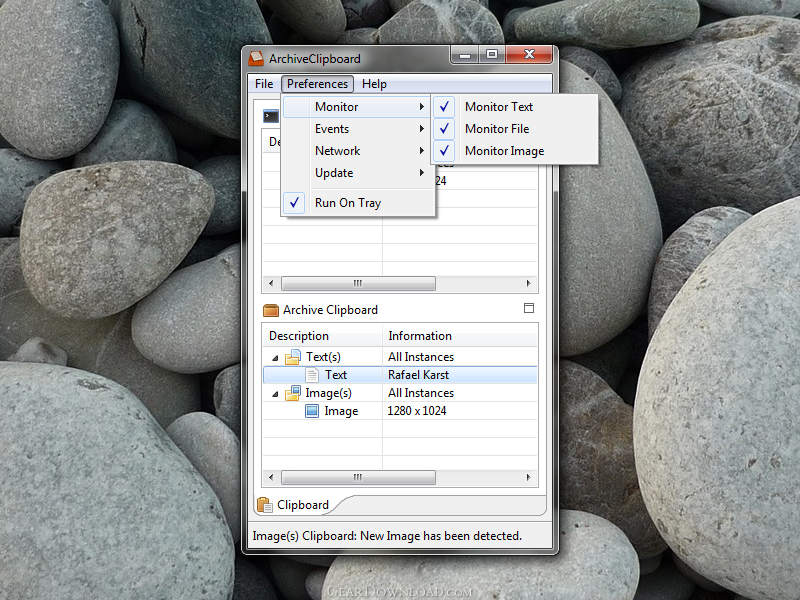The width and height of the screenshot is (800, 600).
Task: Close the ArchiveClipboard window
Action: coord(529,55)
